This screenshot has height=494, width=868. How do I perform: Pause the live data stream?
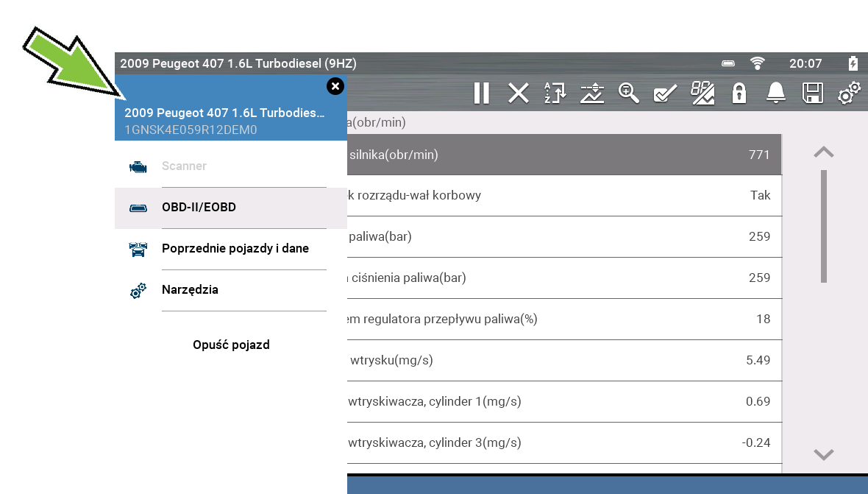point(481,93)
